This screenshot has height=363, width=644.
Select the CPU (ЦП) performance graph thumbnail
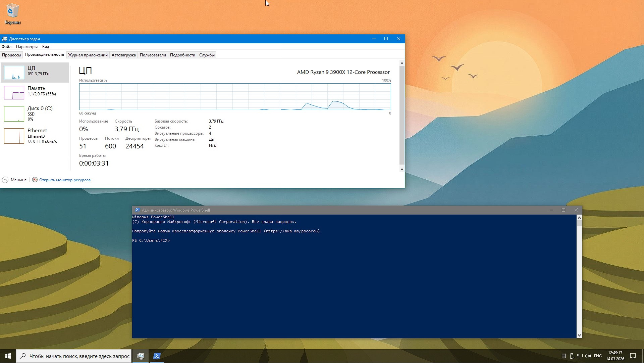tap(14, 73)
